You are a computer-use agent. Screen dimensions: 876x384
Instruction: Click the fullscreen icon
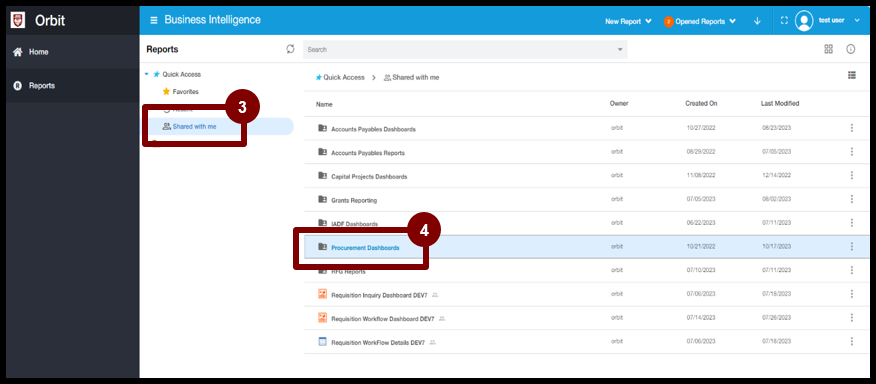[x=784, y=21]
